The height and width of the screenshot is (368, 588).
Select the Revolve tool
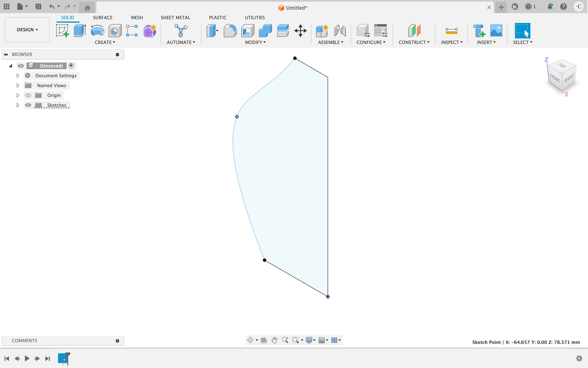pyautogui.click(x=97, y=31)
